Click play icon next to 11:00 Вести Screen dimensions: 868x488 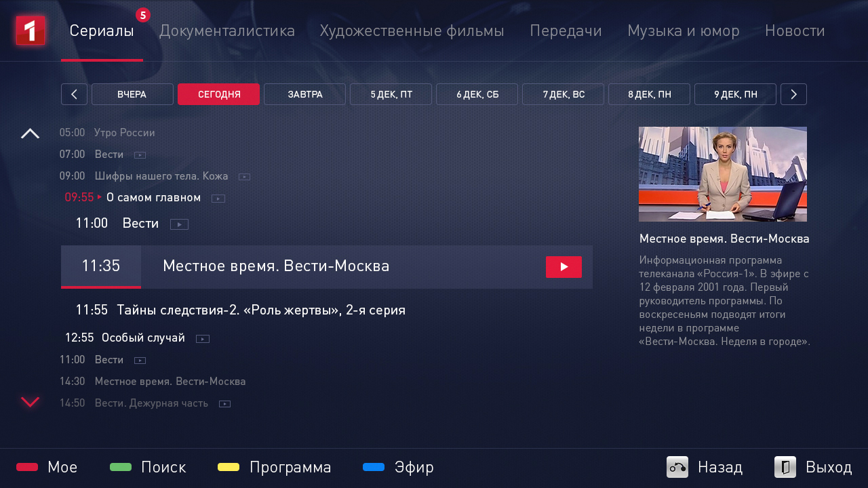click(x=179, y=224)
